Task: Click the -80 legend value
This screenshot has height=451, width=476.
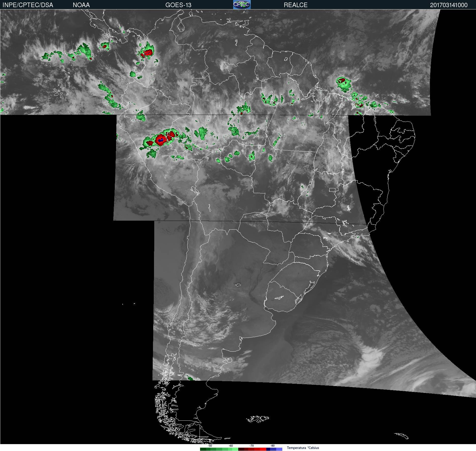Action: click(272, 446)
